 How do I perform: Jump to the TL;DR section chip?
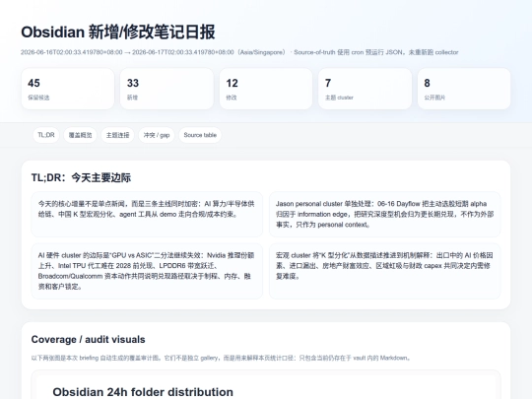[46, 135]
